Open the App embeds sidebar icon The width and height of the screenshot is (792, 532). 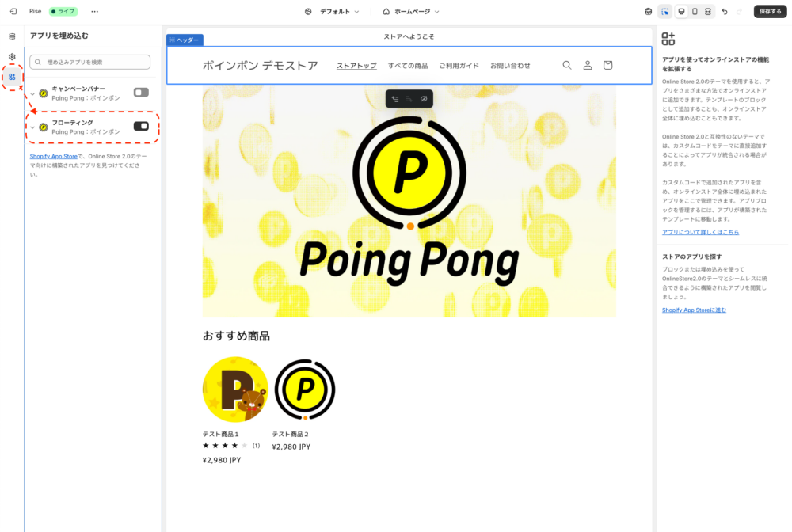click(12, 77)
